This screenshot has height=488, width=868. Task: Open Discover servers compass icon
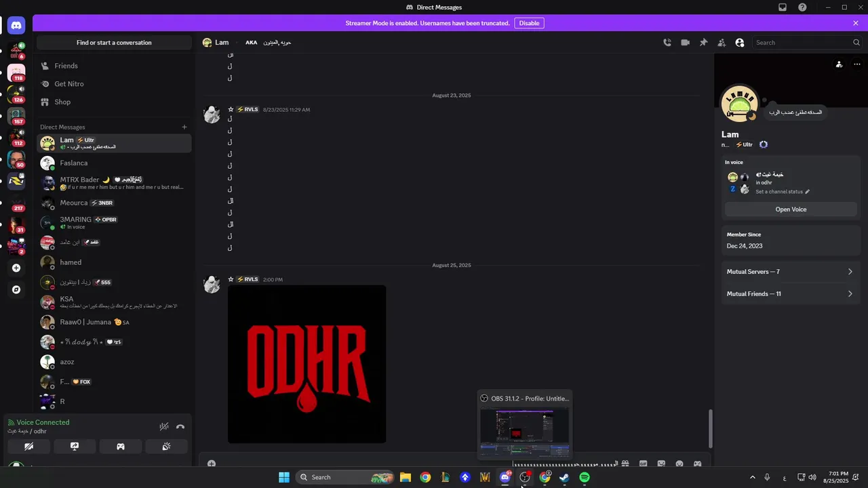point(16,289)
